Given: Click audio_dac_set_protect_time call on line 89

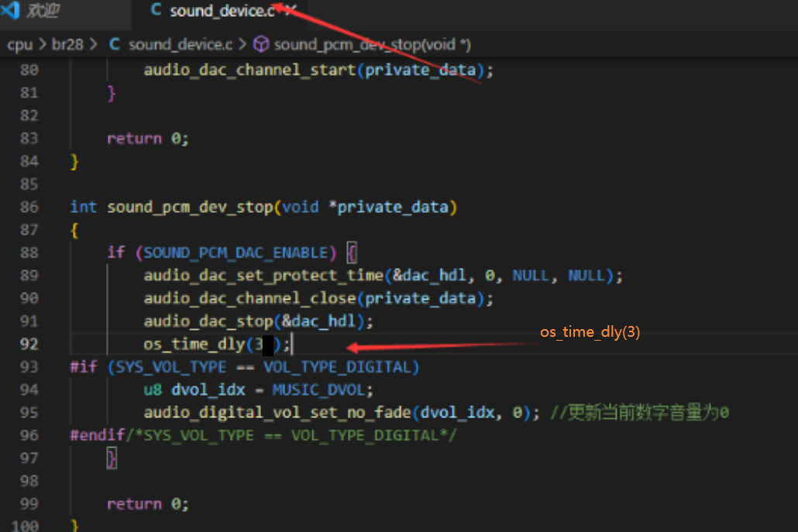Looking at the screenshot, I should (x=263, y=276).
